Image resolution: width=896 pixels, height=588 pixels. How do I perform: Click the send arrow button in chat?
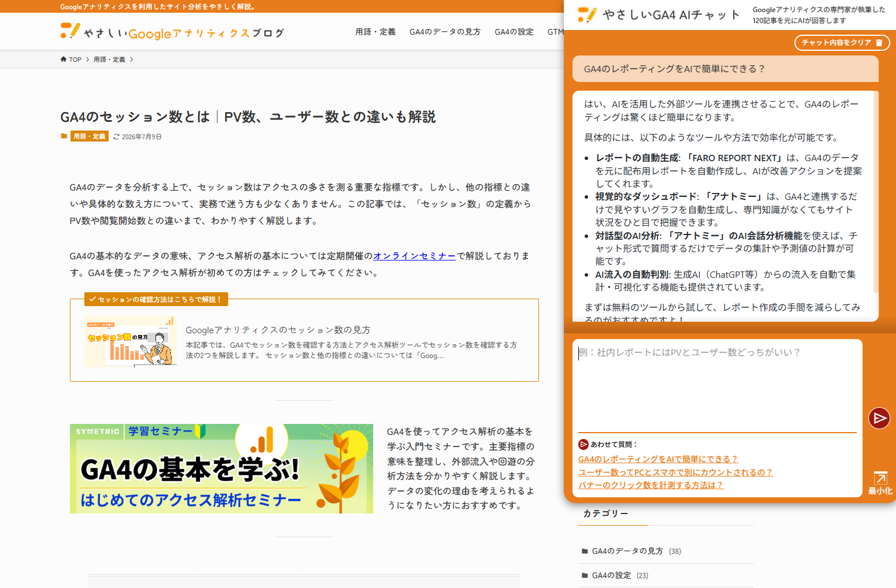[x=879, y=418]
